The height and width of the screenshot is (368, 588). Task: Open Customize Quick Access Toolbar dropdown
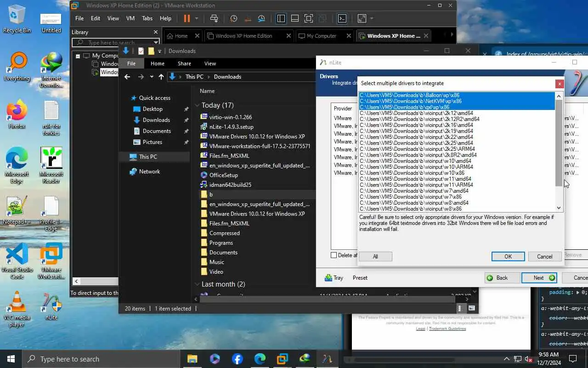[159, 51]
